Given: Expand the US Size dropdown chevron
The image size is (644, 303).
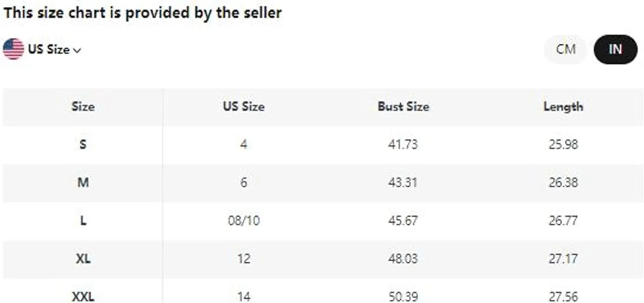Looking at the screenshot, I should click(77, 51).
